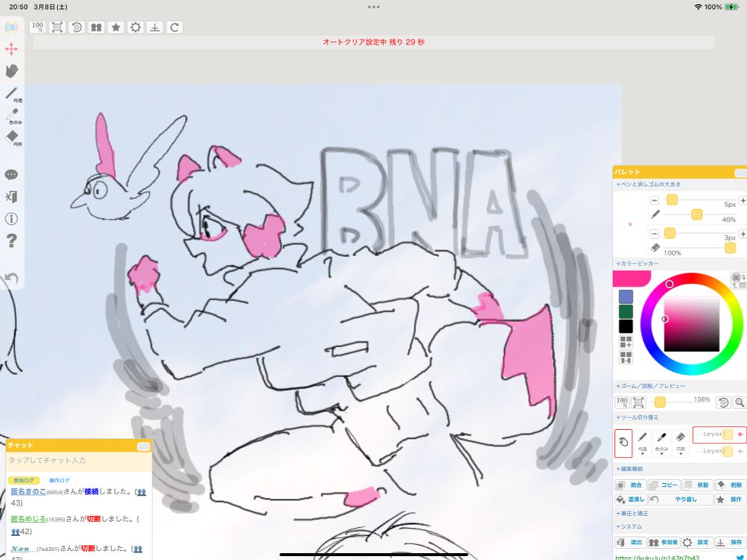
Task: Click the 設定 settings button
Action: click(697, 542)
